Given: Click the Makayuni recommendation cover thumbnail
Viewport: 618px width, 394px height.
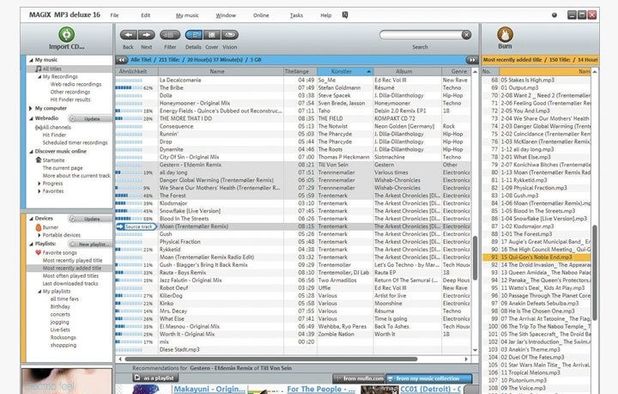Looking at the screenshot, I should click(x=145, y=389).
